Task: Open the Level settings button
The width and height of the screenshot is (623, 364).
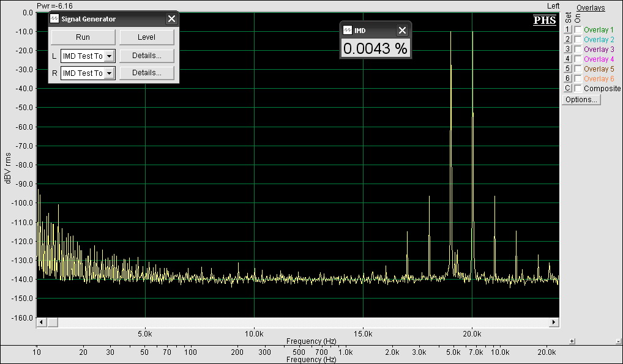Action: click(146, 37)
